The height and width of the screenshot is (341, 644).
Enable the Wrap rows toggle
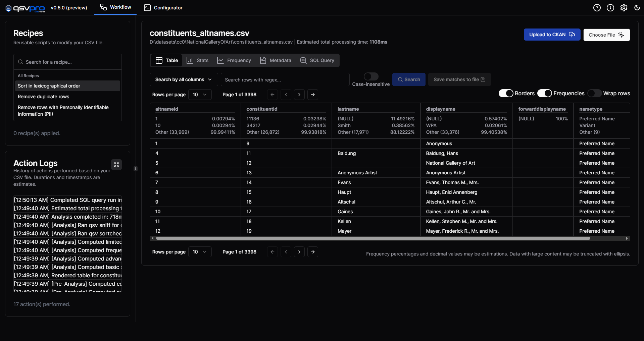(x=594, y=93)
